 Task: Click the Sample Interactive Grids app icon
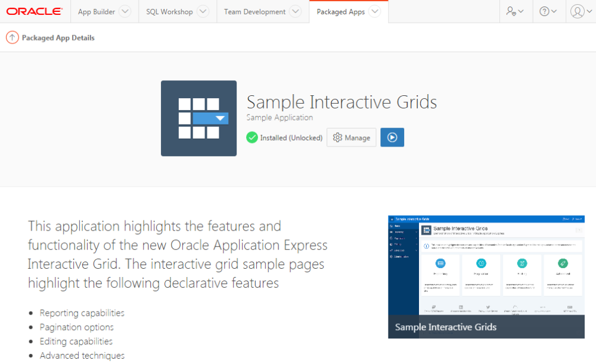[x=199, y=118]
